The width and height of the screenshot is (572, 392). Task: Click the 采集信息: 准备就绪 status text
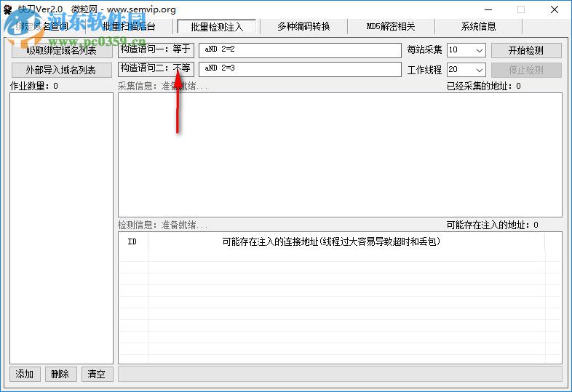[x=162, y=86]
